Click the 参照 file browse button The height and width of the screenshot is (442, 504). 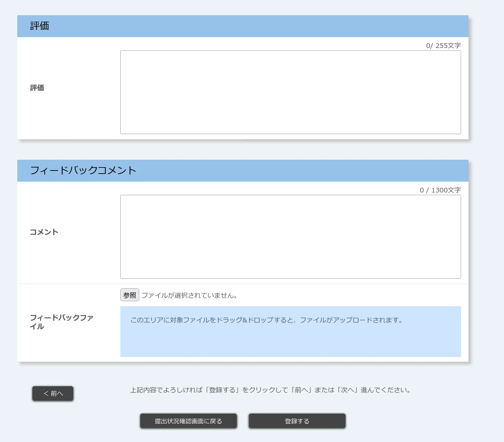(x=129, y=294)
